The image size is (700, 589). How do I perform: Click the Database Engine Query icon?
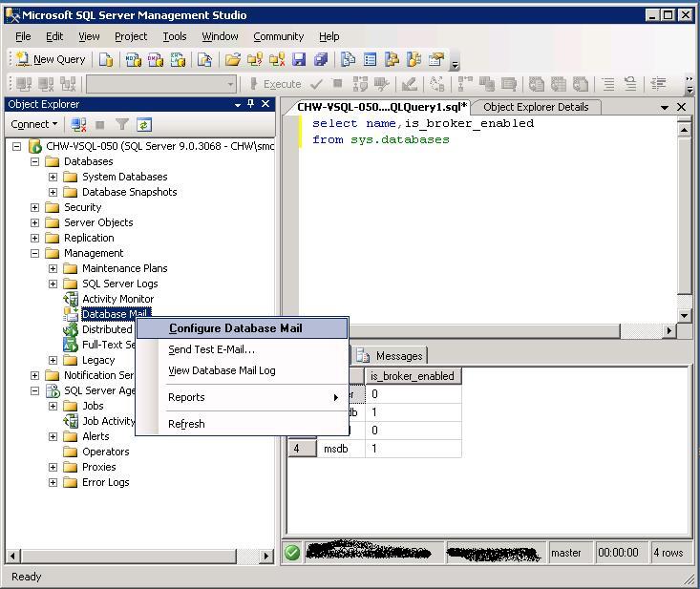[x=106, y=59]
